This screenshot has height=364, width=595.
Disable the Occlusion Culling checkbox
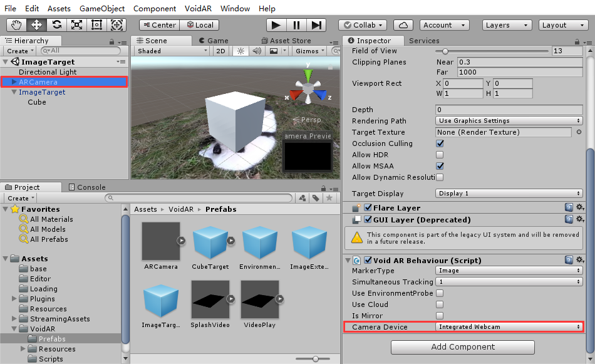point(440,143)
